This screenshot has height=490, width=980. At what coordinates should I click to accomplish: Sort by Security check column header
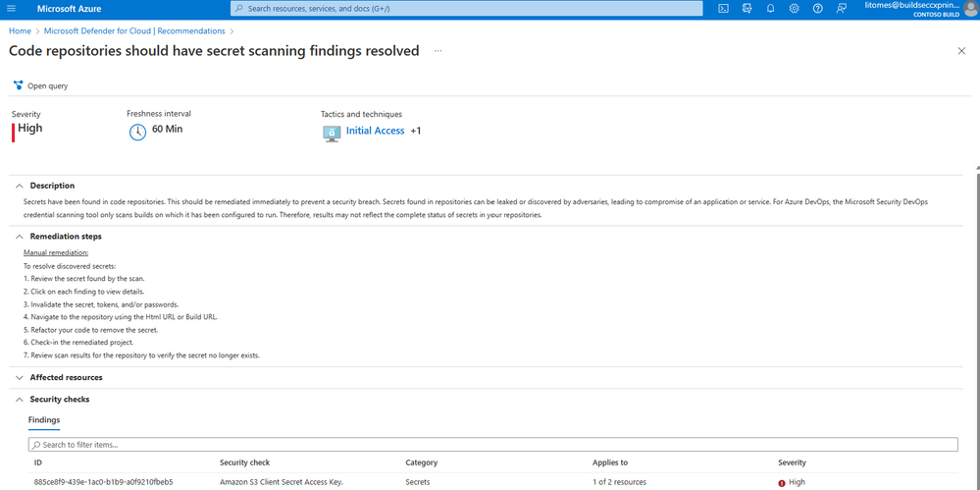click(x=245, y=463)
